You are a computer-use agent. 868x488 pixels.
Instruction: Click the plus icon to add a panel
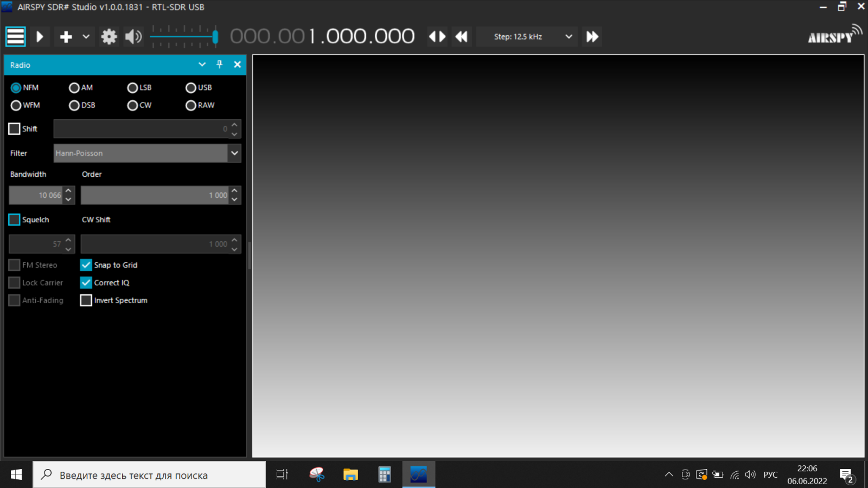click(66, 36)
